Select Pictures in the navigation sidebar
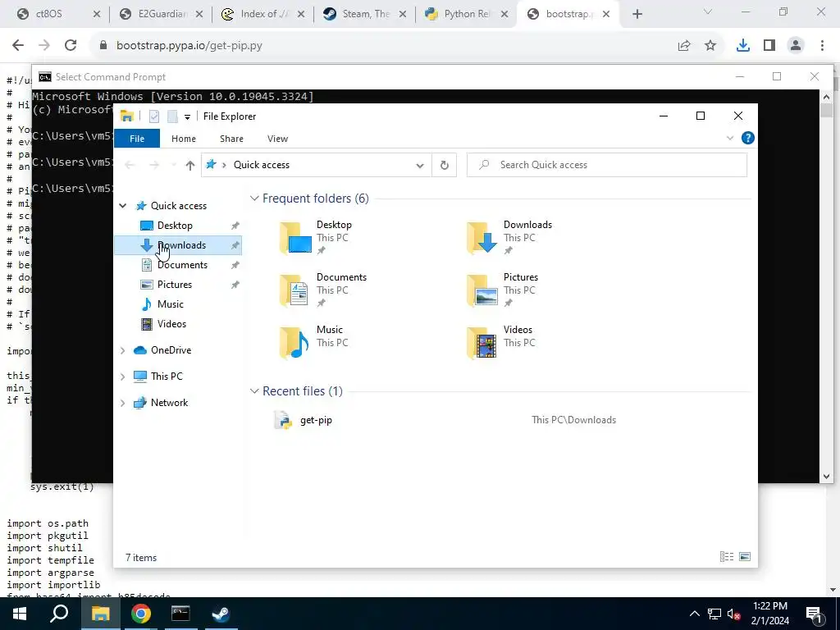The height and width of the screenshot is (630, 840). [174, 285]
